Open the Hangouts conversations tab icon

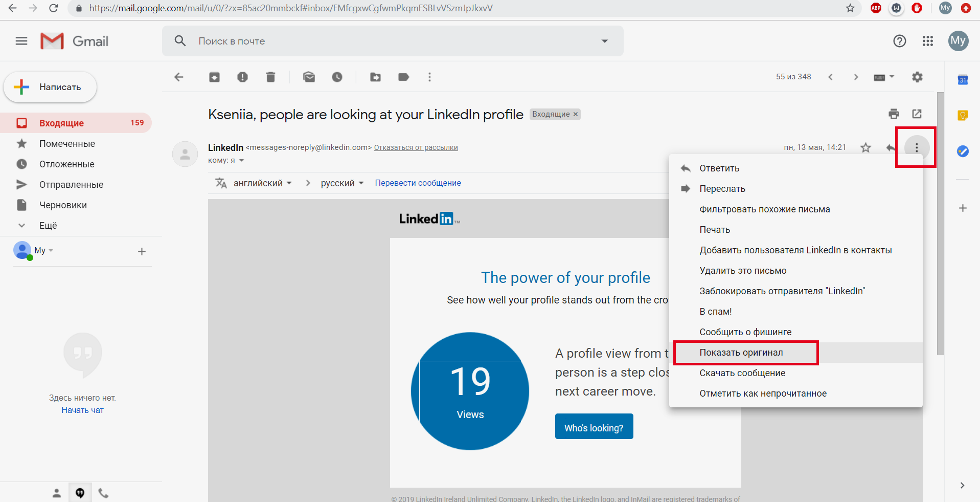tap(80, 493)
